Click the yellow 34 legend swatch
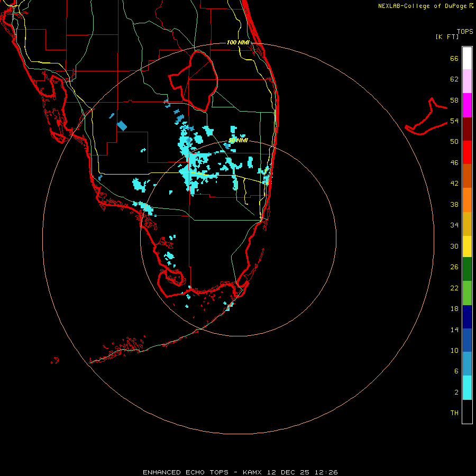476x476 pixels. [467, 246]
